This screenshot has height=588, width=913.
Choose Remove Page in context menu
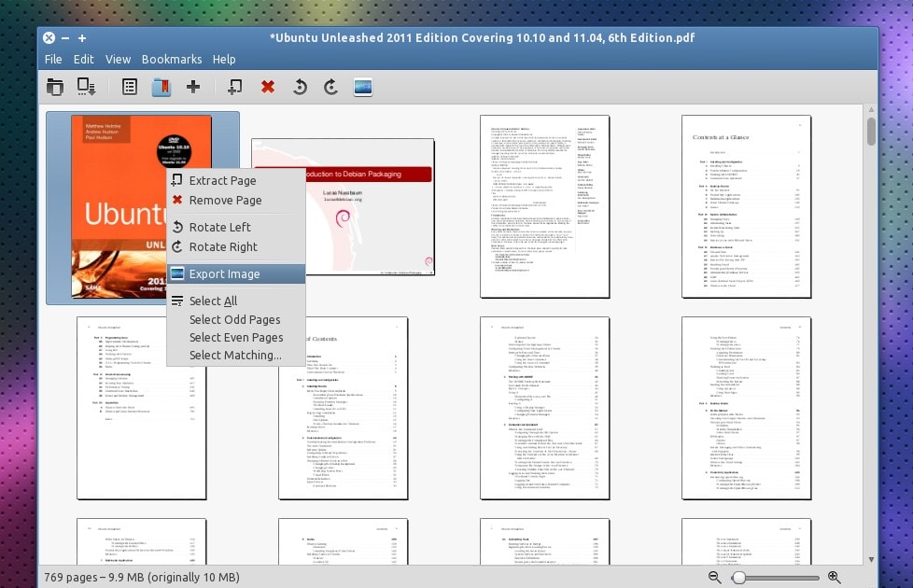(x=236, y=201)
